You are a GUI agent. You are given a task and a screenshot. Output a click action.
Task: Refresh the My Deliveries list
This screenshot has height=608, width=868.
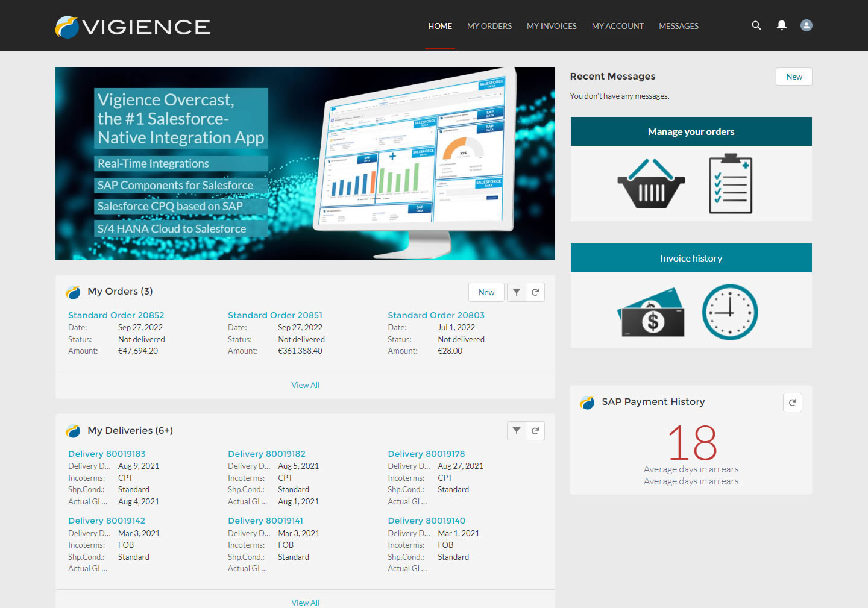point(535,431)
